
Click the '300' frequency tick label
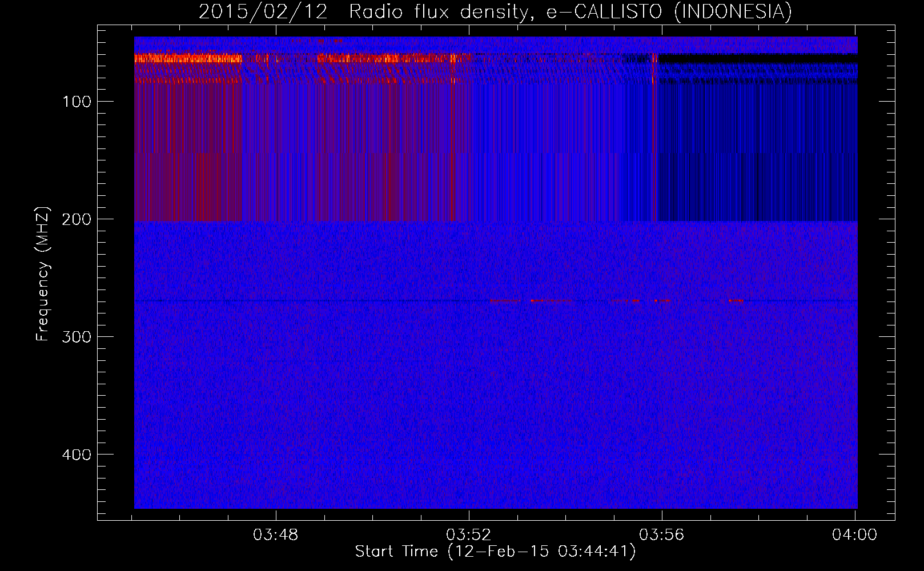pos(77,337)
